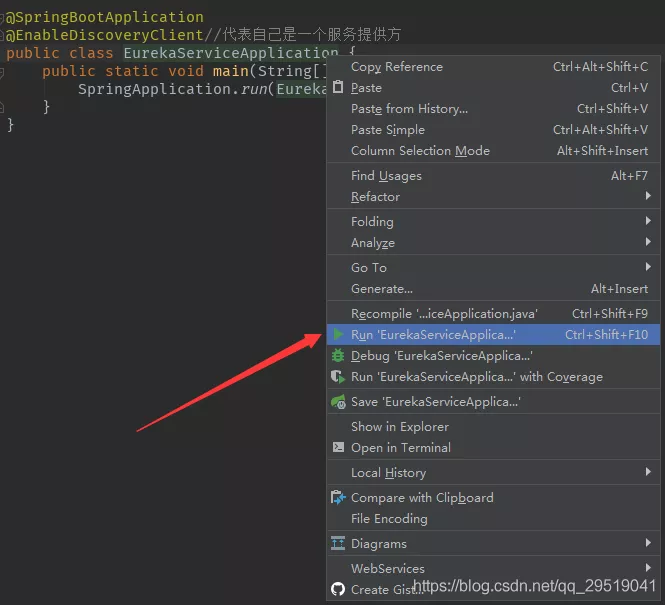Click the green Run triangle icon
The height and width of the screenshot is (605, 665).
click(x=338, y=334)
